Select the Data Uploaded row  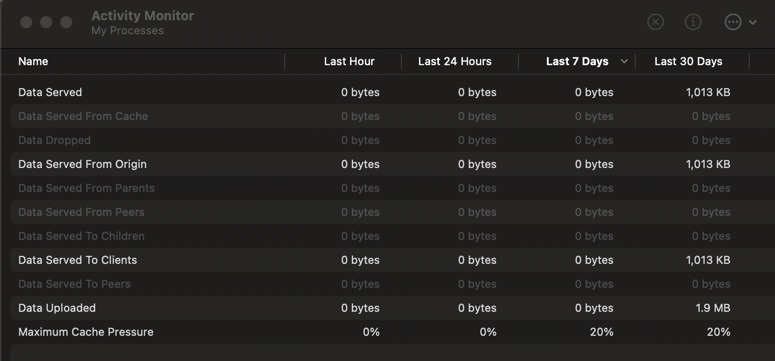pyautogui.click(x=388, y=308)
